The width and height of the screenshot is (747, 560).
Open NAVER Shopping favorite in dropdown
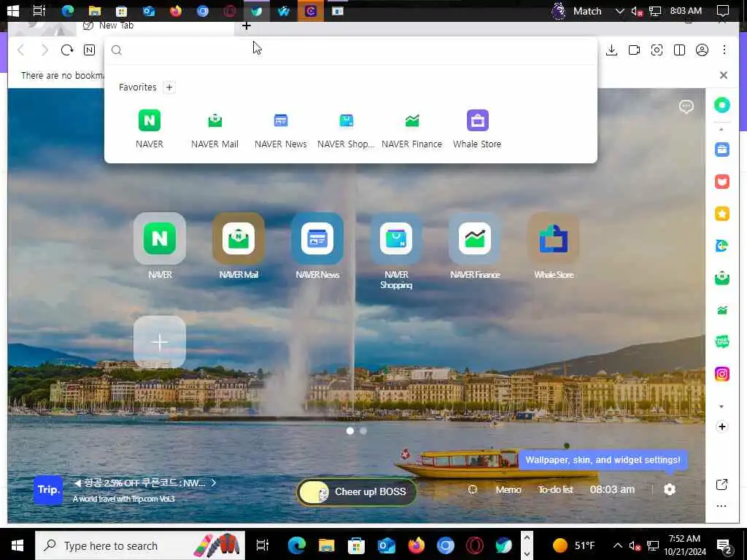click(x=346, y=129)
